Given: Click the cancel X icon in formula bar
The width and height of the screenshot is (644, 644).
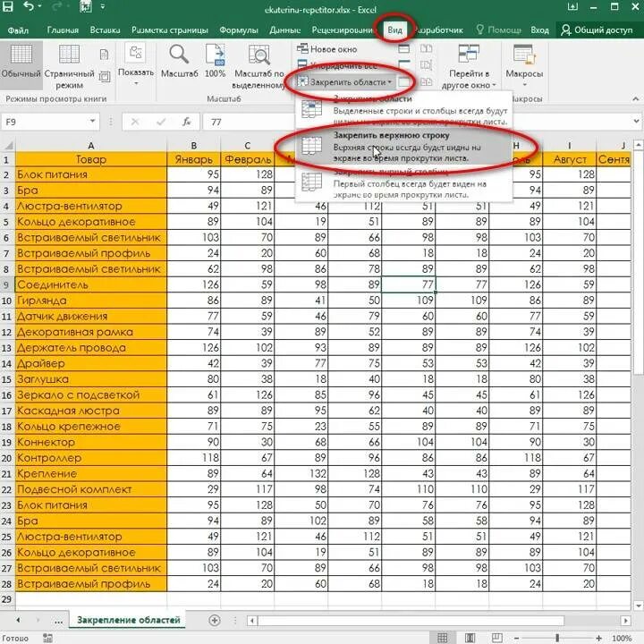Looking at the screenshot, I should click(x=135, y=122).
